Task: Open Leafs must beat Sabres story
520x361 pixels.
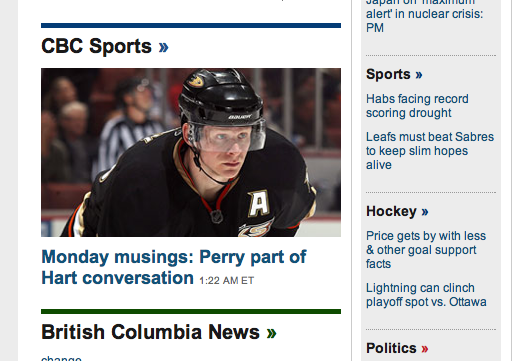Action: [x=430, y=151]
